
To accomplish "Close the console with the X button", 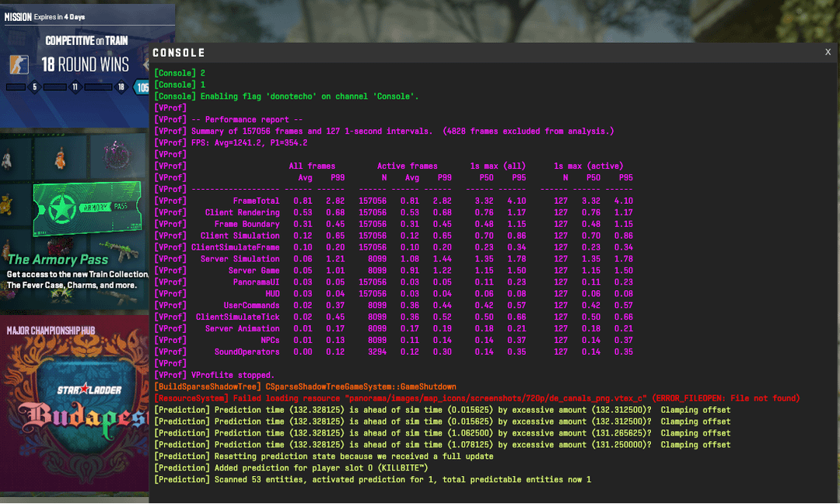I will 828,52.
